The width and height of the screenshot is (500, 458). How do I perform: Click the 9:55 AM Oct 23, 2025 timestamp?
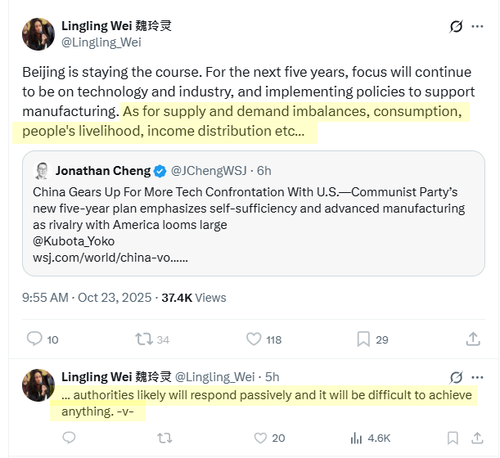87,298
